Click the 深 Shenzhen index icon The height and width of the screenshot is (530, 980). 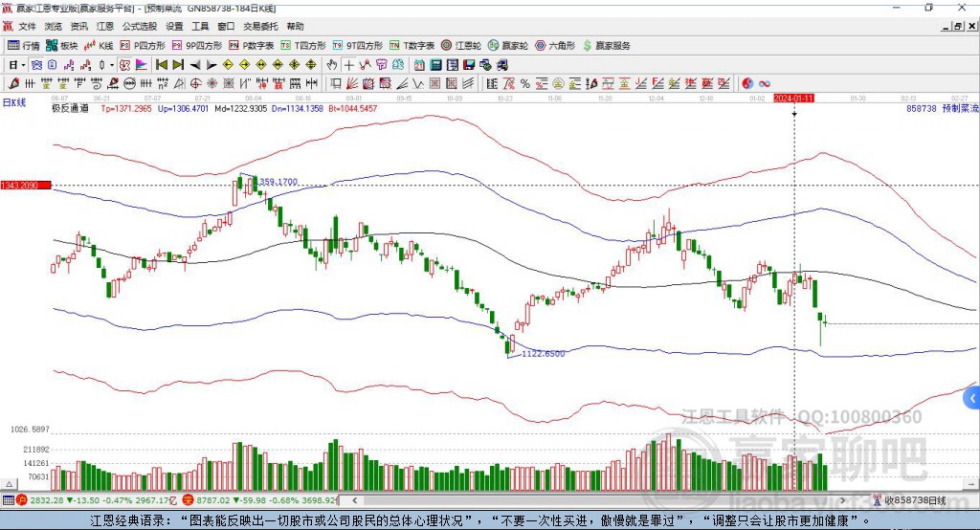[189, 500]
